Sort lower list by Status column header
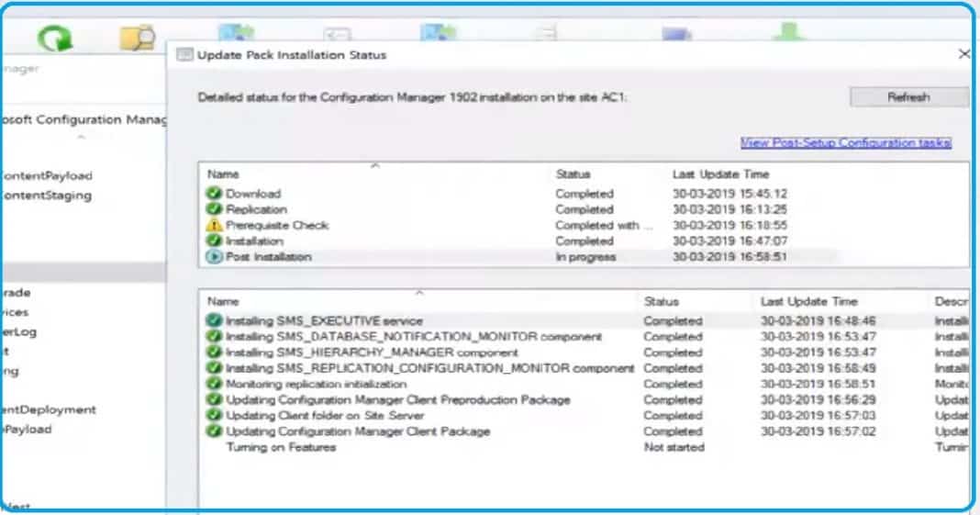Screen dimensions: 980x515 click(x=662, y=301)
